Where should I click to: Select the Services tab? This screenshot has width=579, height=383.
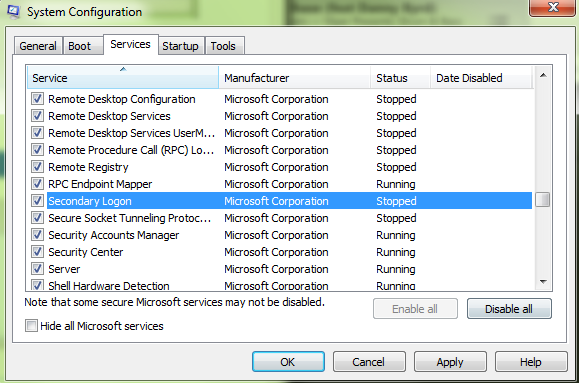[x=131, y=44]
